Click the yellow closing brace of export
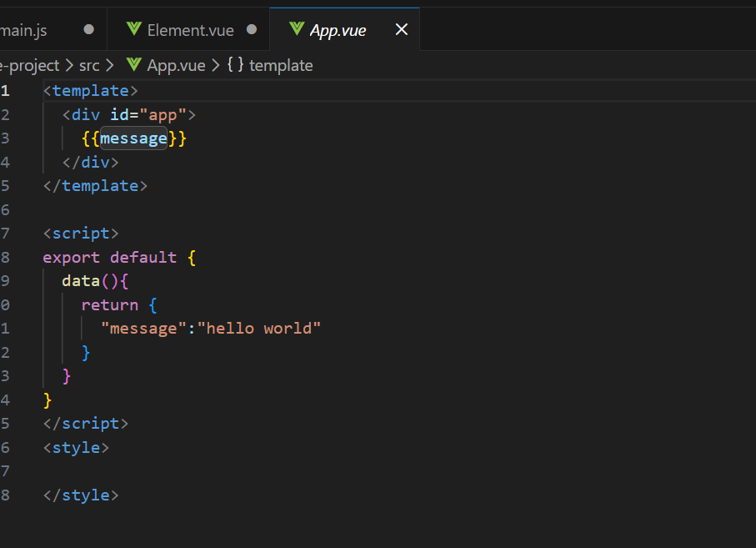Viewport: 756px width, 548px height. coord(48,400)
